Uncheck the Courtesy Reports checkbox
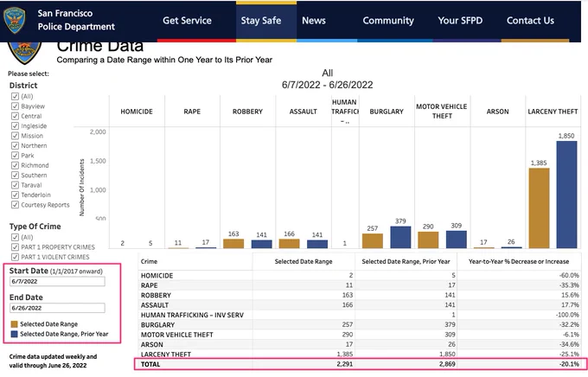The width and height of the screenshot is (588, 377). click(15, 205)
